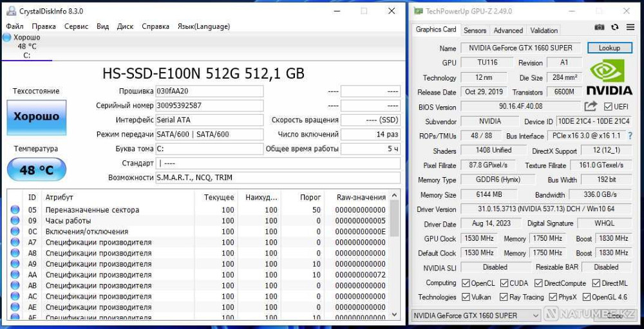
Task: Click the serial number field 30095392587
Action: pos(209,106)
